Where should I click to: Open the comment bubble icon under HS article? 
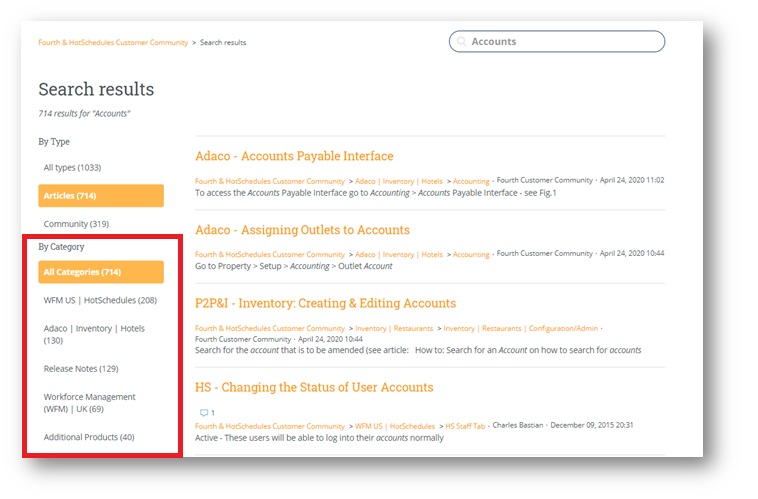point(204,412)
